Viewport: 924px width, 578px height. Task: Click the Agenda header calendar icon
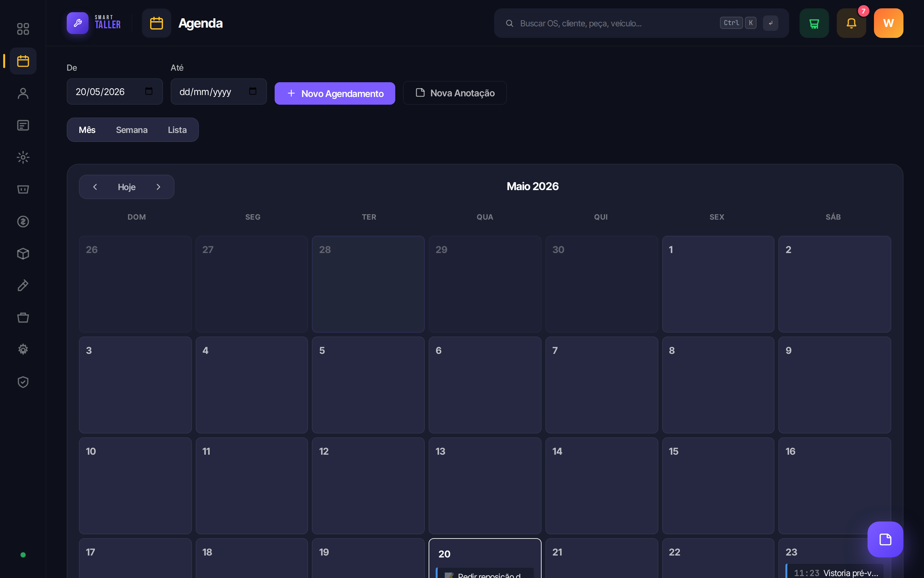(x=157, y=23)
